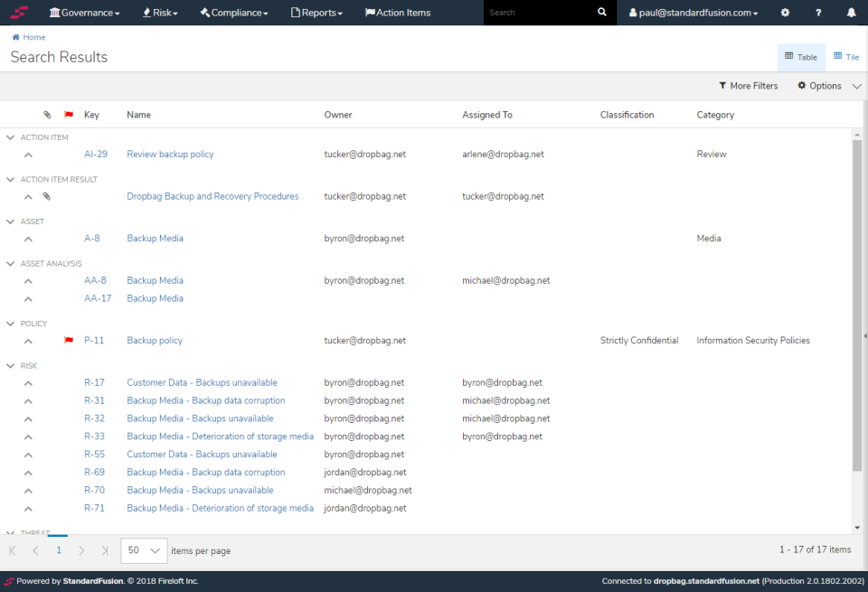The image size is (868, 592).
Task: Open settings gear in top bar
Action: (785, 12)
